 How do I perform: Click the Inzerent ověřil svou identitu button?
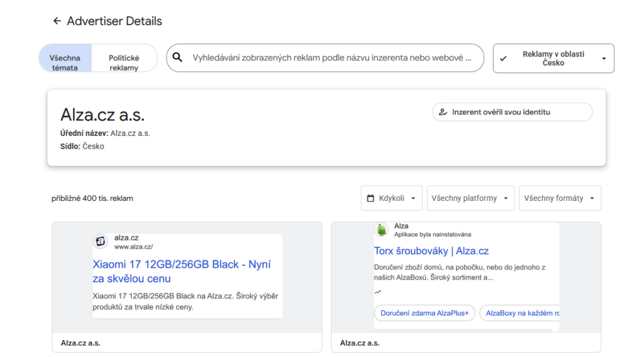click(x=512, y=112)
